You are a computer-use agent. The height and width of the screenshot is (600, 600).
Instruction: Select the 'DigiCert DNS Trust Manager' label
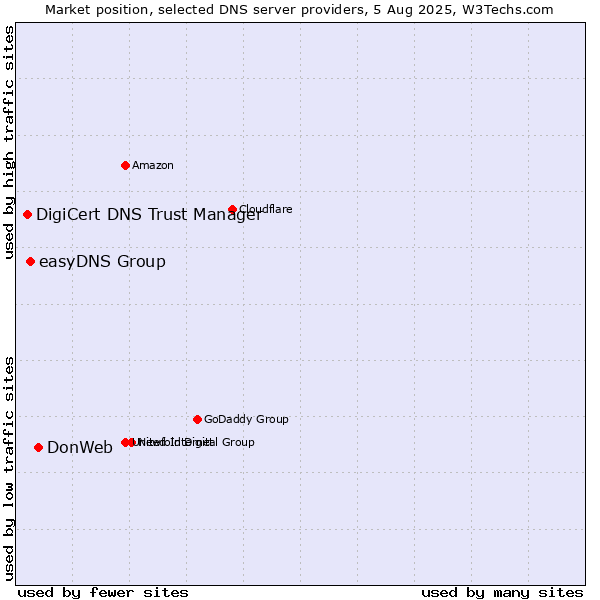tap(149, 215)
